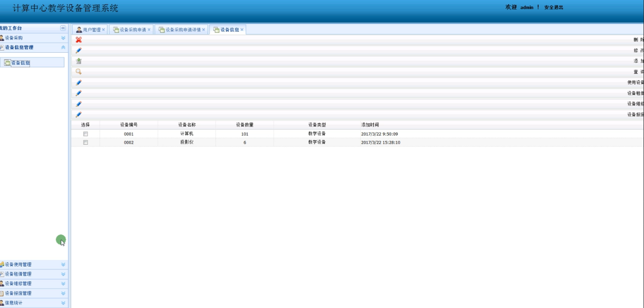
Task: Click the timestamp 2017/3/22 15:28:10
Action: 381,142
